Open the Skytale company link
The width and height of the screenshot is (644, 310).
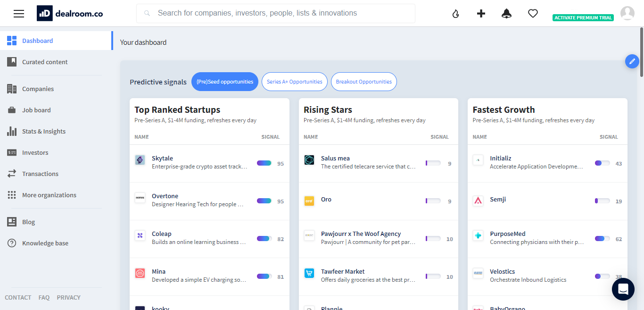click(x=162, y=158)
